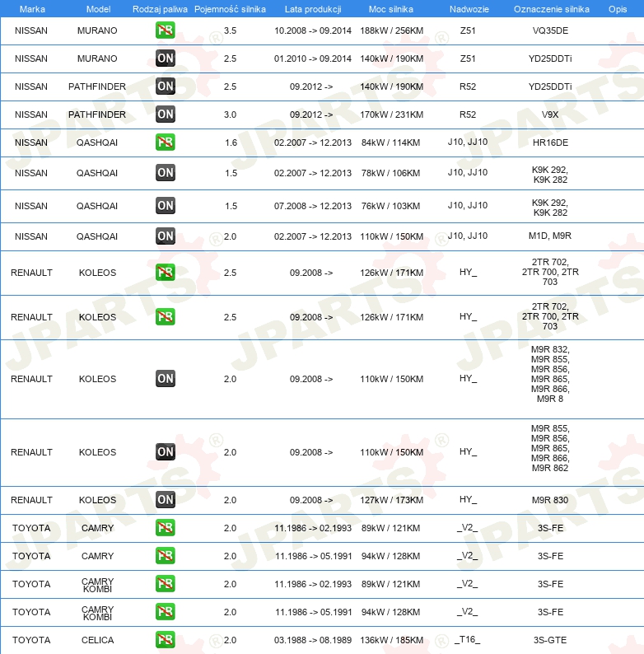Click the MURANO cell in the 3.5 row
Image resolution: width=644 pixels, height=654 pixels.
pyautogui.click(x=97, y=30)
